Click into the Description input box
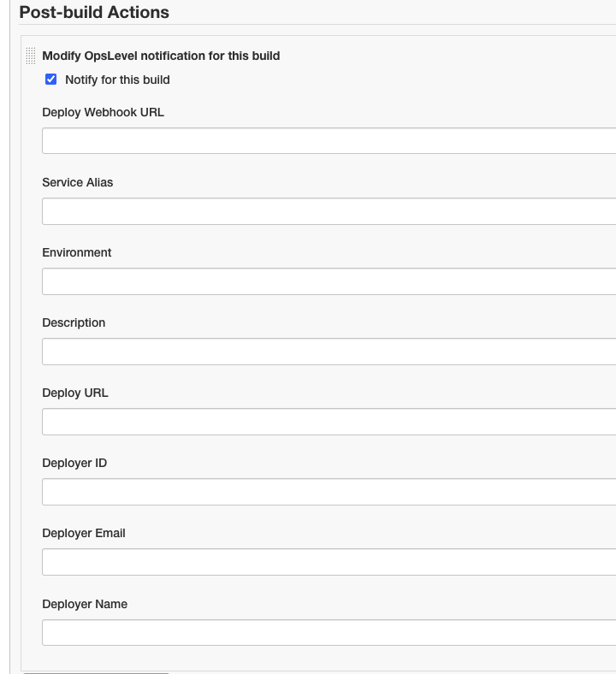Screen dimensions: 616x674 [x=329, y=352]
